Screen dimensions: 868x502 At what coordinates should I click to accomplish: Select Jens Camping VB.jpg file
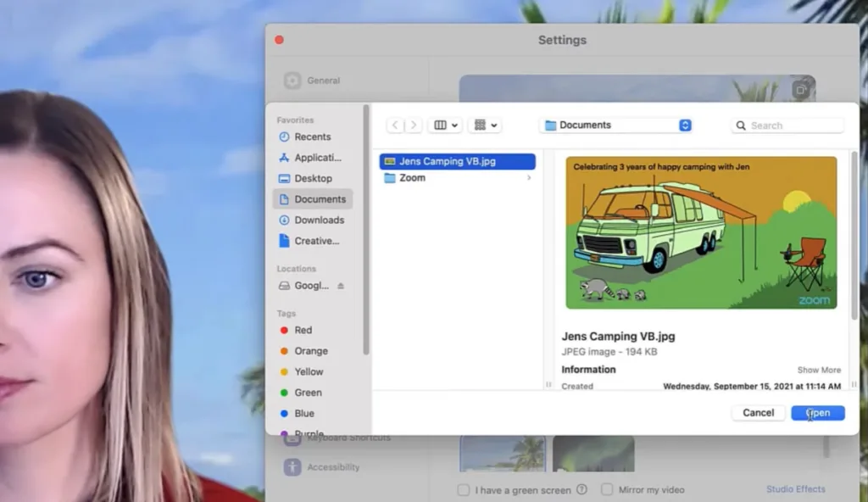448,161
